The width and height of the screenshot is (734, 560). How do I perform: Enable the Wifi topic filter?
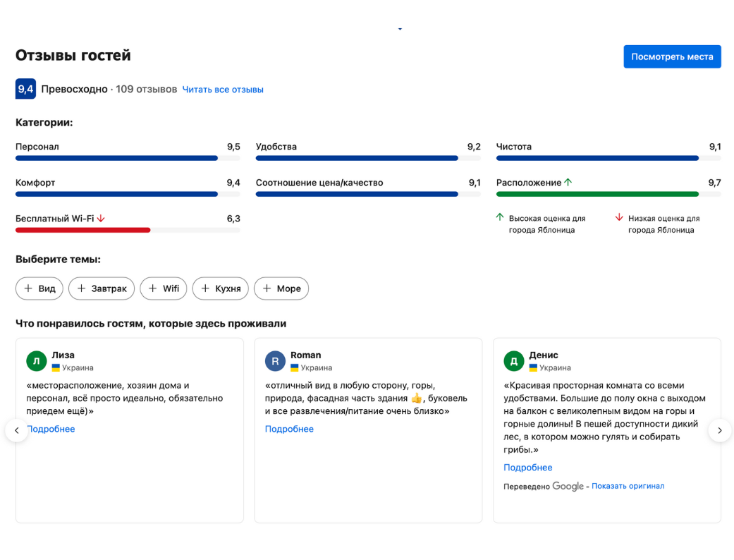(x=163, y=288)
